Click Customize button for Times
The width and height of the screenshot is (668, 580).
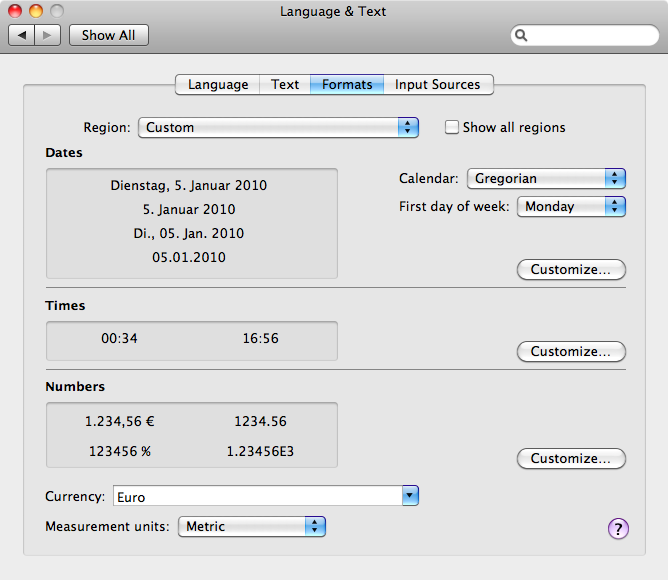coord(571,352)
